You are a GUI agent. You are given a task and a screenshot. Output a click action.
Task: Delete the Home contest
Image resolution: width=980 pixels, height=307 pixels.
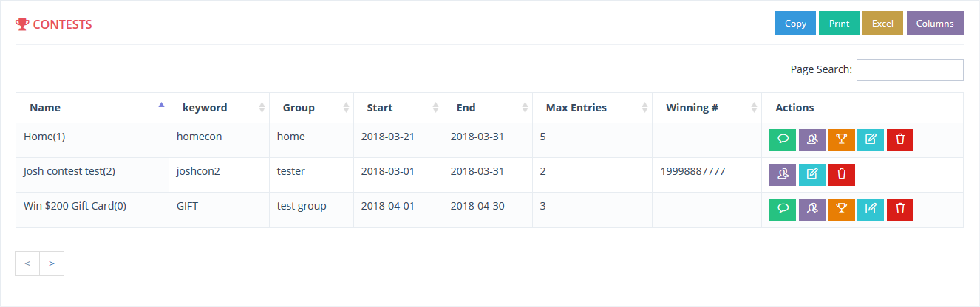point(900,140)
